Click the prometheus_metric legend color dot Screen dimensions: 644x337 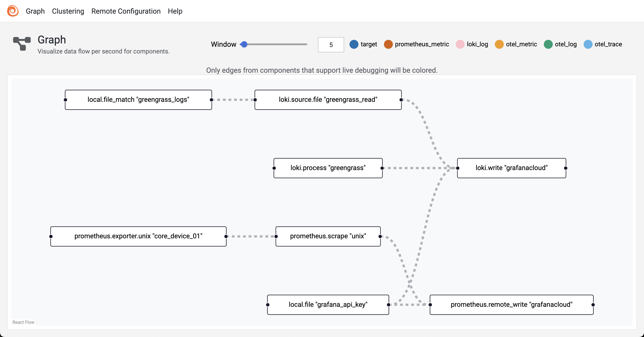tap(388, 44)
